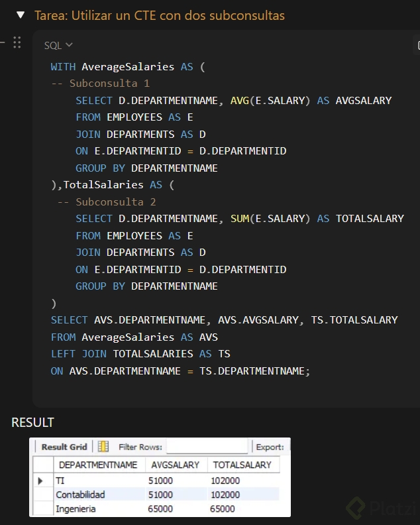
Task: Click the heading 'Tarea: Utilizar un CTE con dos subconsultas'
Action: click(160, 15)
